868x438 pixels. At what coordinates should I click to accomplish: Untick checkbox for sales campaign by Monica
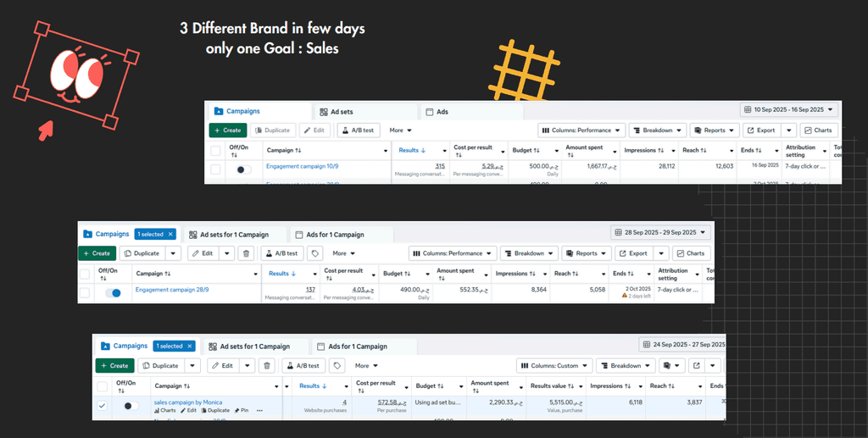tap(102, 406)
